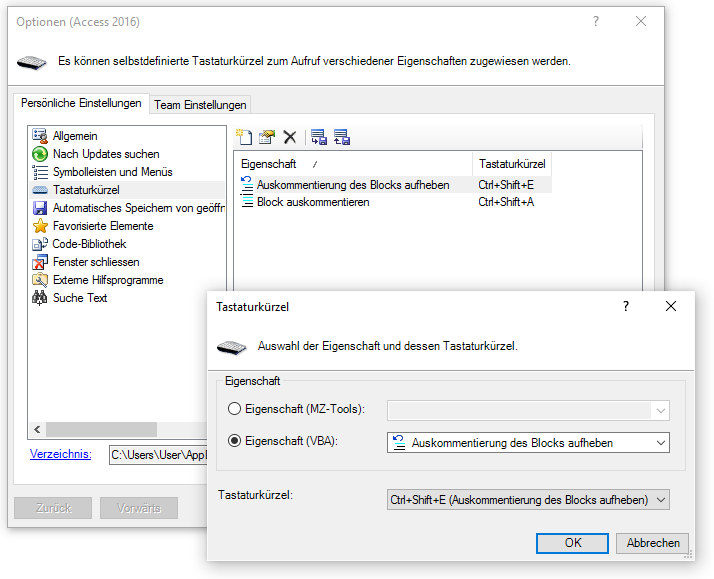Viewport: 714px width, 579px height.
Task: Click the Abbrechen button
Action: (652, 543)
